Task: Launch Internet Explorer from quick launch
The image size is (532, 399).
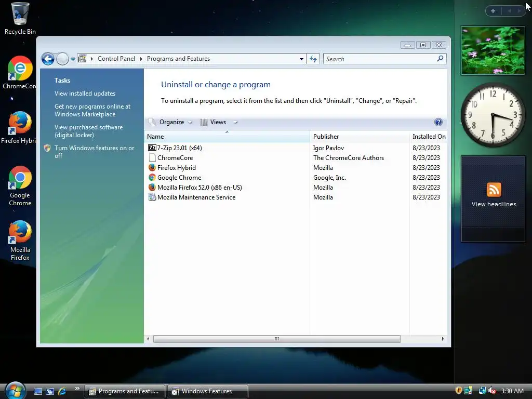Action: coord(62,392)
